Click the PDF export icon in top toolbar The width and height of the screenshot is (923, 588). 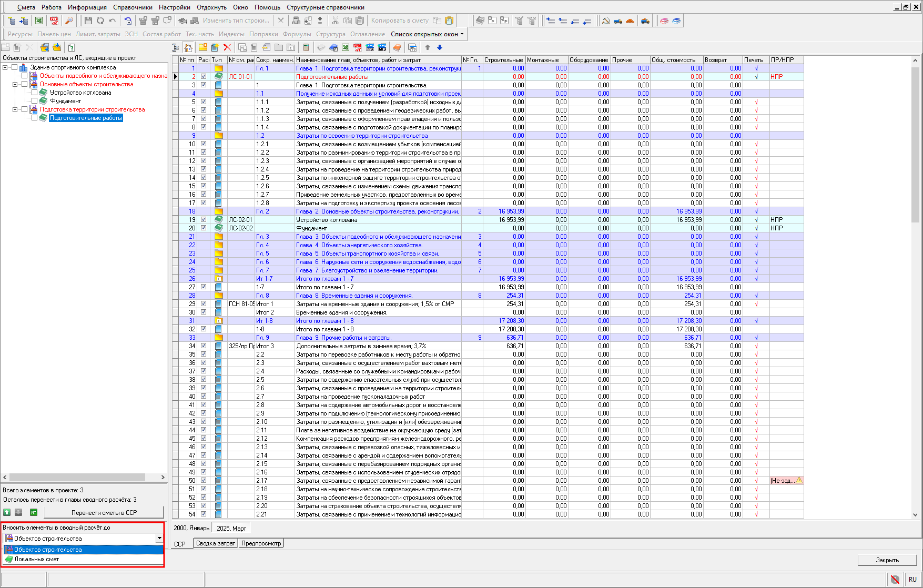click(54, 21)
